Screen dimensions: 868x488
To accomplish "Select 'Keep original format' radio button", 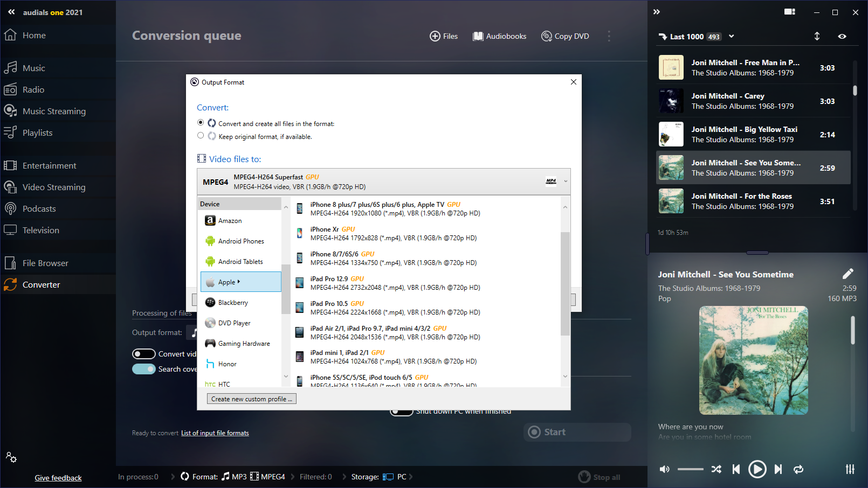I will click(201, 136).
